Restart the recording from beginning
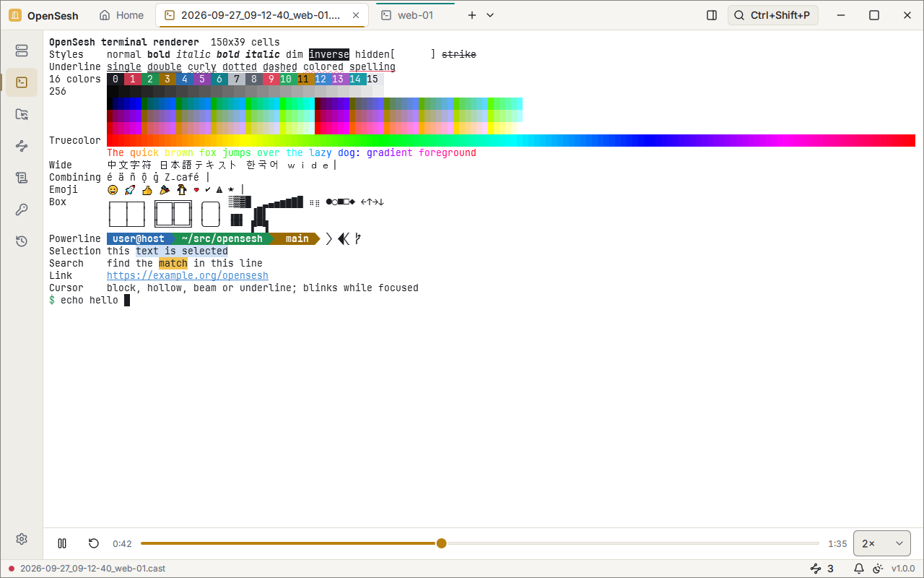The width and height of the screenshot is (924, 578). click(93, 543)
